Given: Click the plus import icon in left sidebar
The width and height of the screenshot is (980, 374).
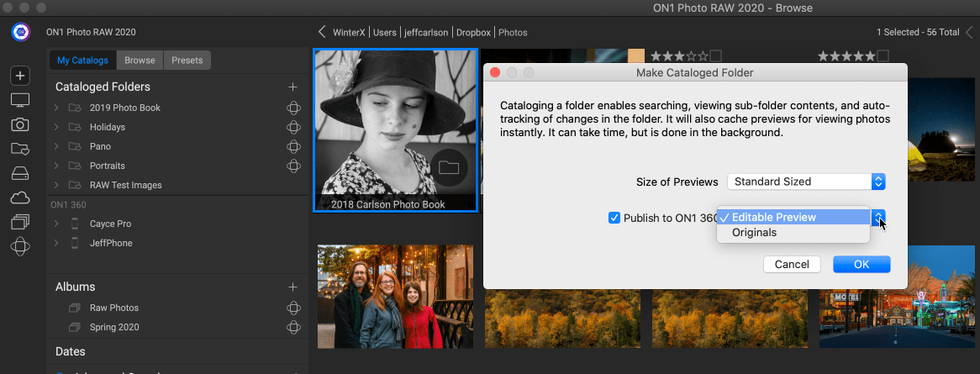Looking at the screenshot, I should click(20, 76).
